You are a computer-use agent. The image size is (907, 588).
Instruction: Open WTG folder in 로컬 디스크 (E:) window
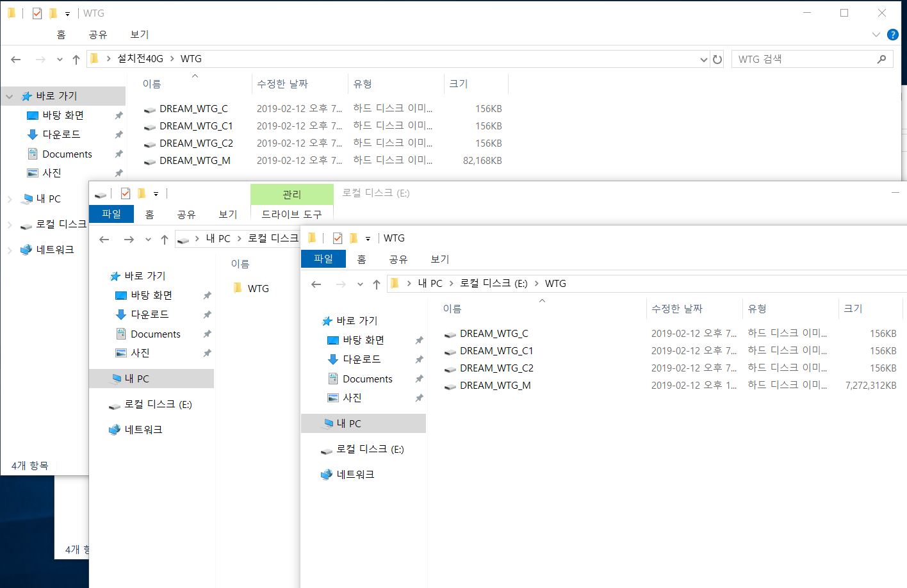pos(258,289)
